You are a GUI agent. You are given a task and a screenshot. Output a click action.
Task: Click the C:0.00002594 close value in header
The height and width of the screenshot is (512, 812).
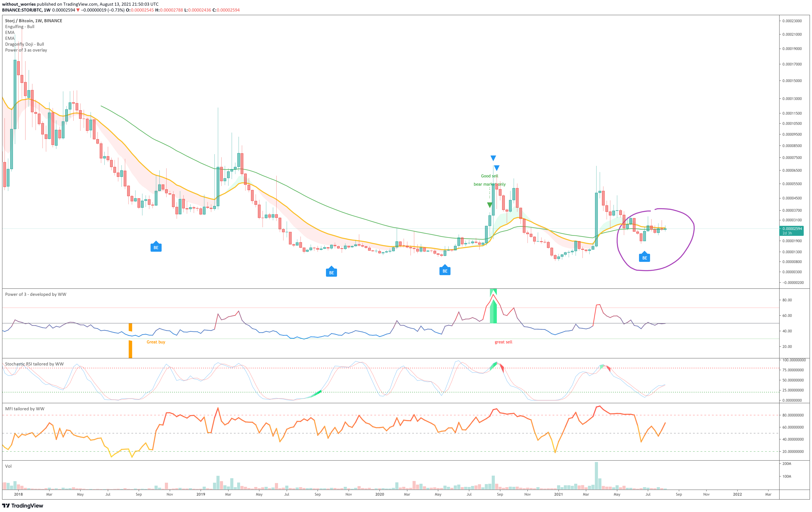coord(226,10)
